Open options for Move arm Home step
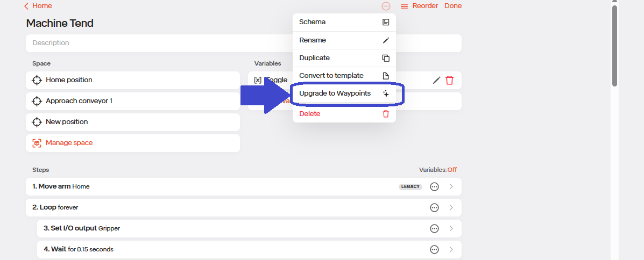The width and height of the screenshot is (644, 260). pos(434,186)
